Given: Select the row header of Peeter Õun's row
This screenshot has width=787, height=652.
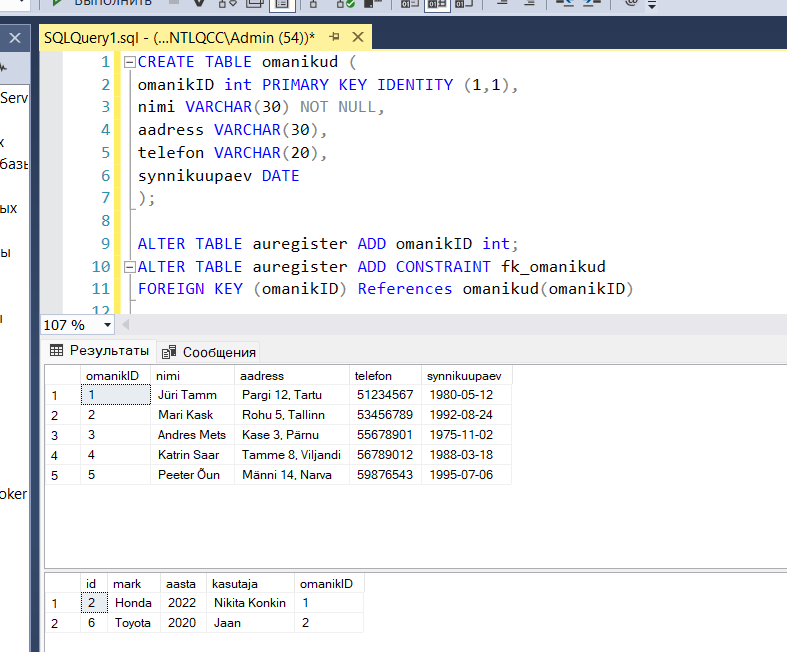Looking at the screenshot, I should click(x=63, y=475).
